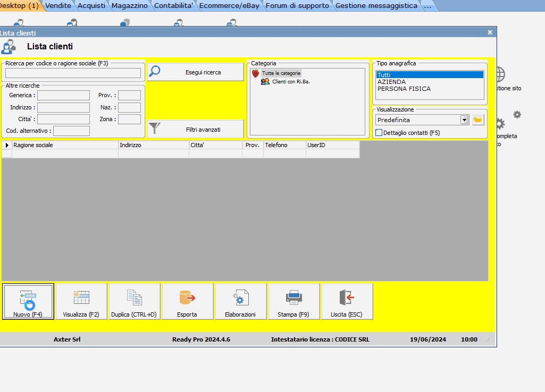Image resolution: width=545 pixels, height=392 pixels.
Task: Click small gear icon in background desktop
Action: point(517,115)
